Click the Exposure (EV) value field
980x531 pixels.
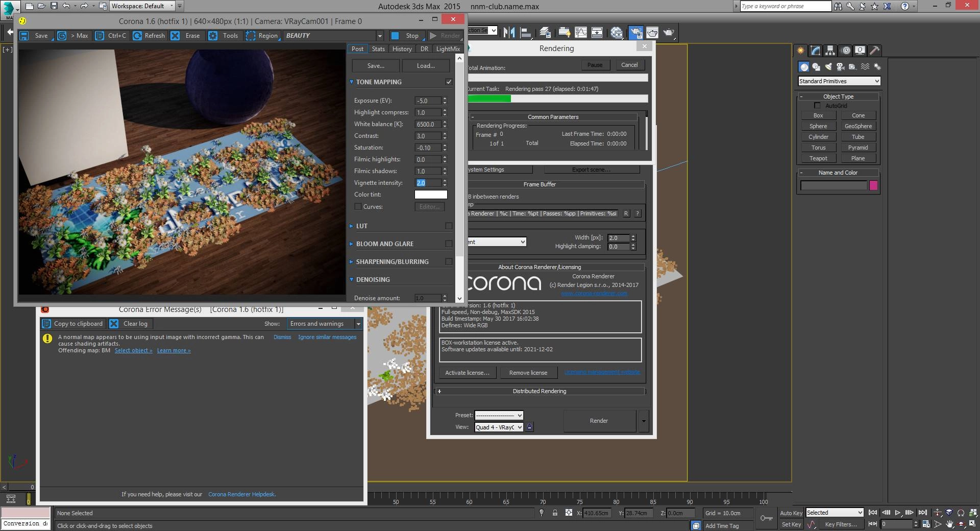428,101
